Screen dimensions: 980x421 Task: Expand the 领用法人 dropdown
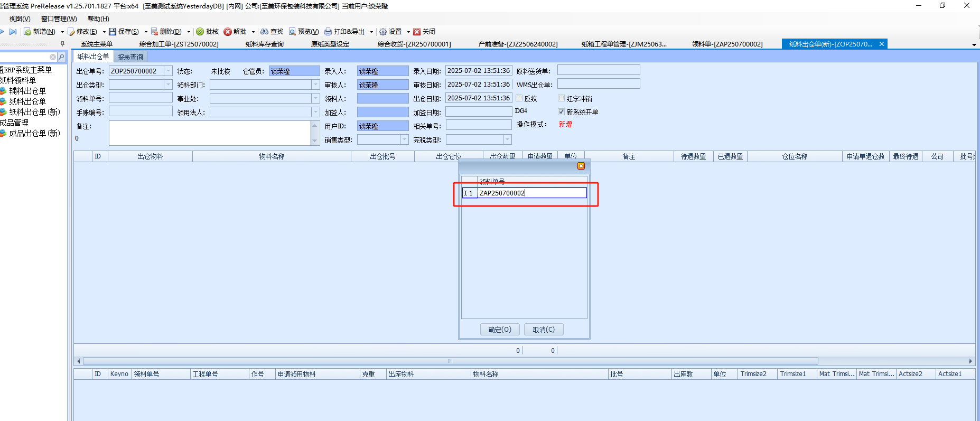315,112
